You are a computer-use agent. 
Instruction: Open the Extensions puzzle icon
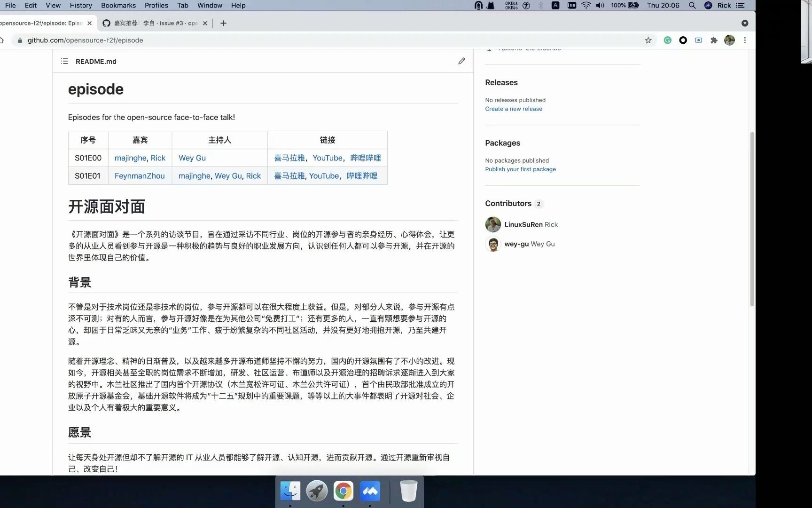tap(714, 40)
